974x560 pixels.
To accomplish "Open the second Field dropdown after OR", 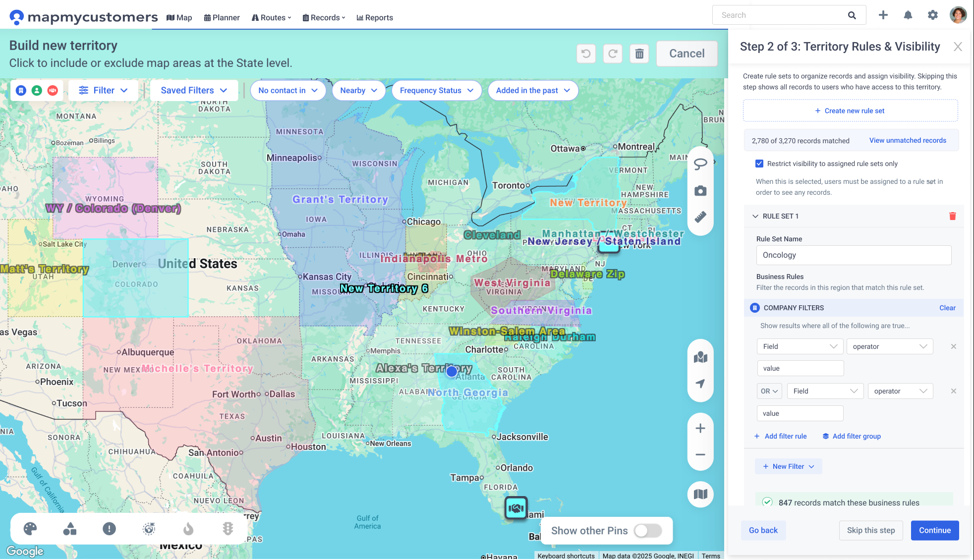I will [825, 391].
